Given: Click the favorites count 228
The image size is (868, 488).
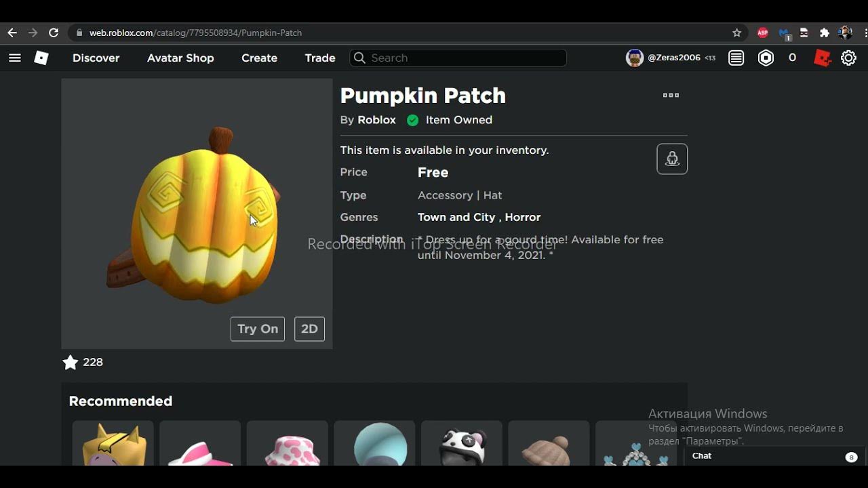Looking at the screenshot, I should click(x=93, y=363).
